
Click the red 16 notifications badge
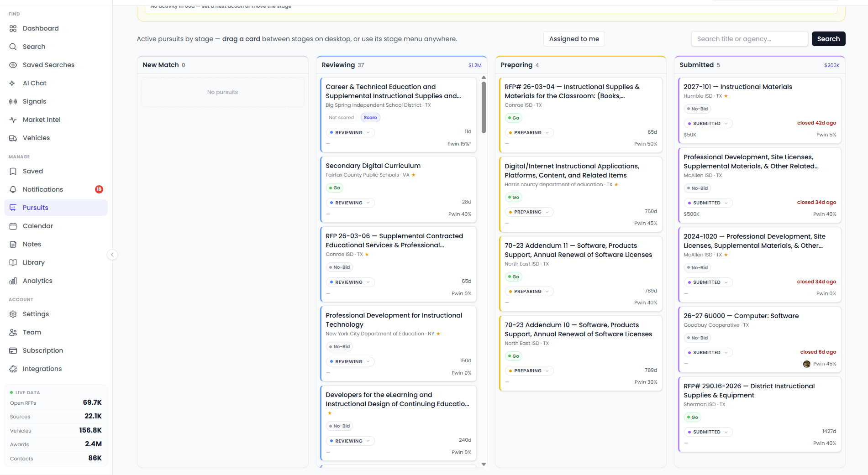pyautogui.click(x=99, y=189)
